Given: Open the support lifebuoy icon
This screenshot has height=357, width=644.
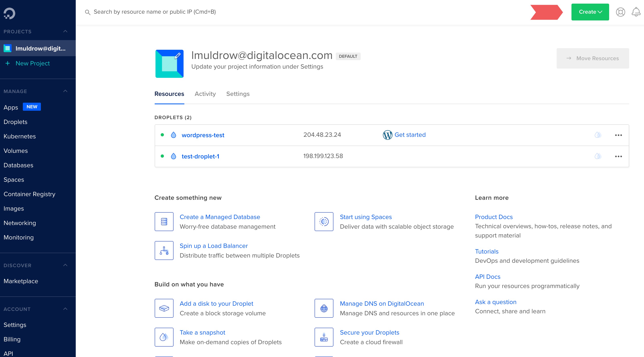Looking at the screenshot, I should point(620,12).
